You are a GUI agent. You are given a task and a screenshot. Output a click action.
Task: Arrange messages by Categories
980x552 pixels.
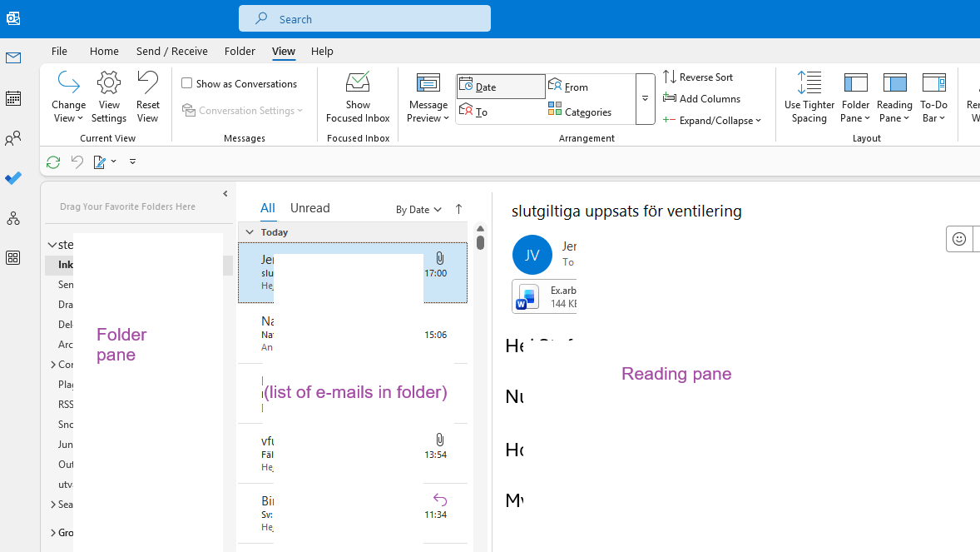point(580,112)
